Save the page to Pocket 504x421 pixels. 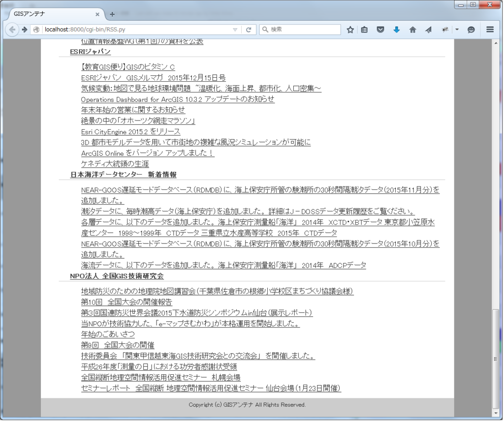[380, 30]
